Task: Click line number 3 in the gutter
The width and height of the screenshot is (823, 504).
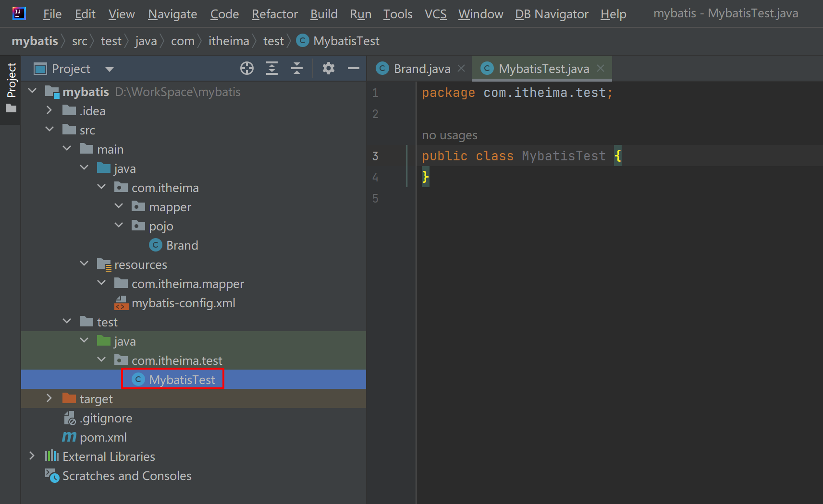Action: (x=375, y=156)
